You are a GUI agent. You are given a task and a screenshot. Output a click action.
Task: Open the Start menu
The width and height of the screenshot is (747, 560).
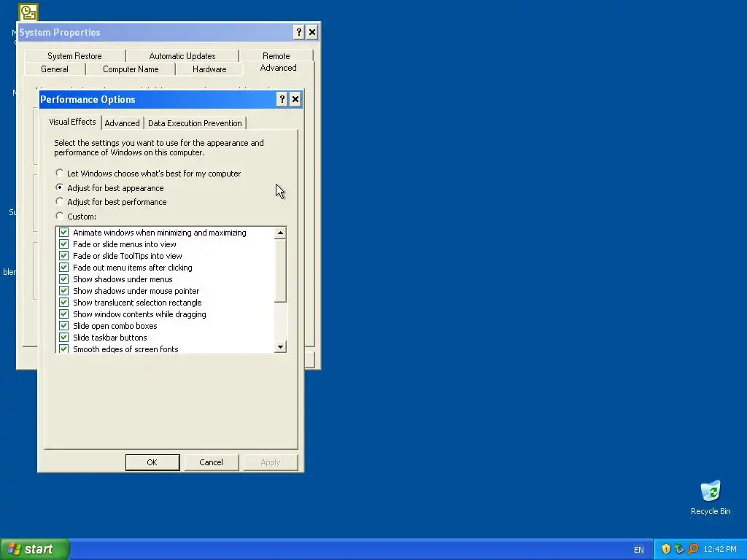[x=35, y=549]
